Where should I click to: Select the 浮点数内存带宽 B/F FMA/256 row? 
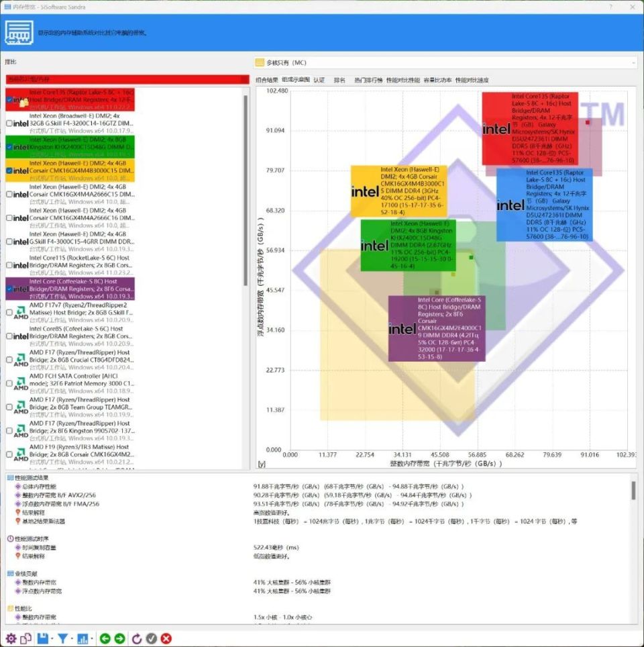(318, 504)
